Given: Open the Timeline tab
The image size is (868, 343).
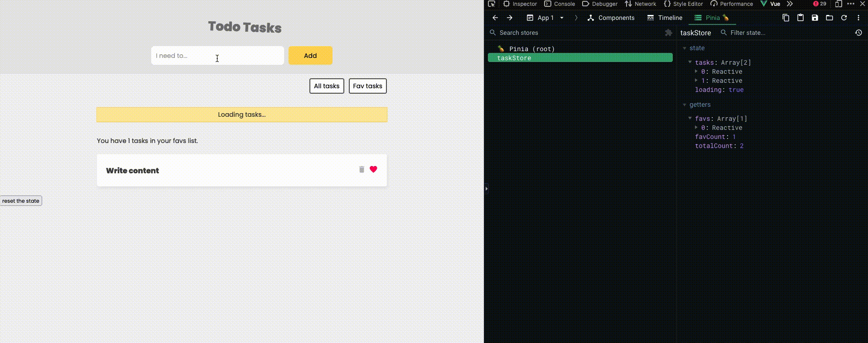Looking at the screenshot, I should pyautogui.click(x=665, y=18).
